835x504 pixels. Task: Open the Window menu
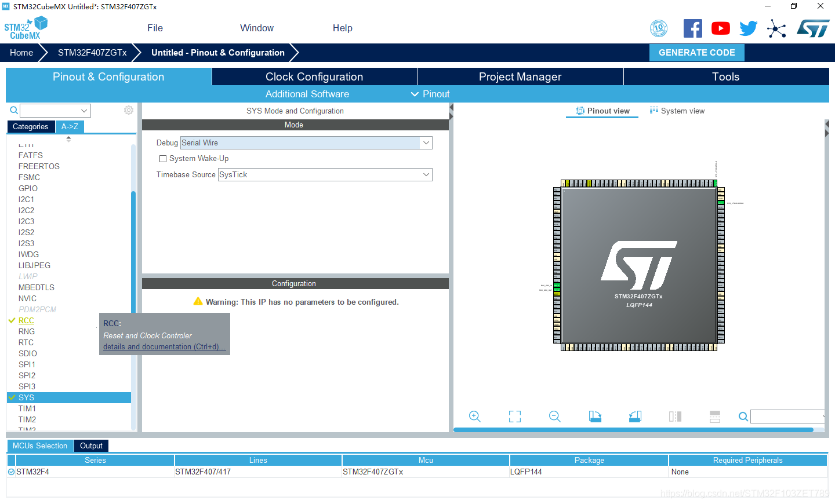(257, 28)
